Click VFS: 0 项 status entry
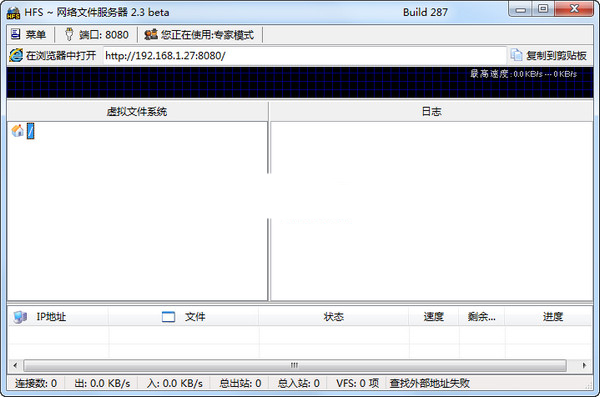Image resolution: width=600 pixels, height=397 pixels. pyautogui.click(x=357, y=383)
